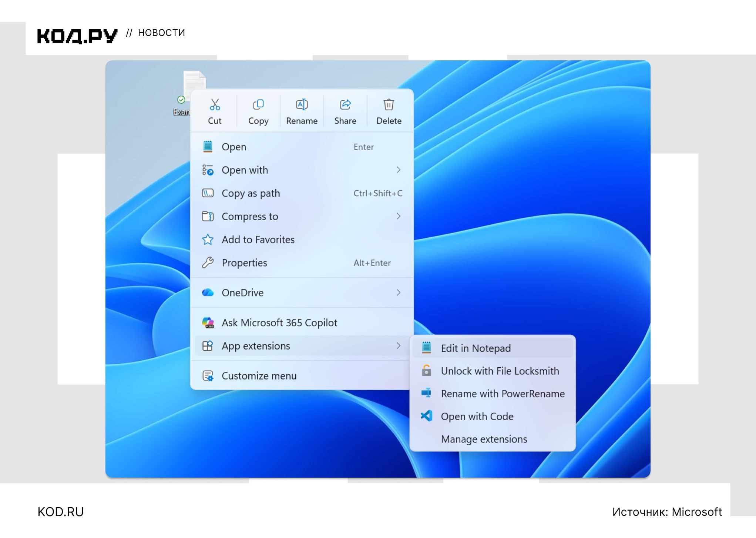Click the НОВОСТИ section label

(x=161, y=33)
